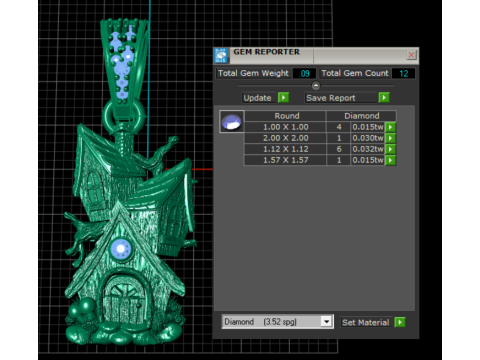Viewport: 480px width, 360px height.
Task: Select the 1.57 X 1.57 size cell
Action: coord(286,160)
